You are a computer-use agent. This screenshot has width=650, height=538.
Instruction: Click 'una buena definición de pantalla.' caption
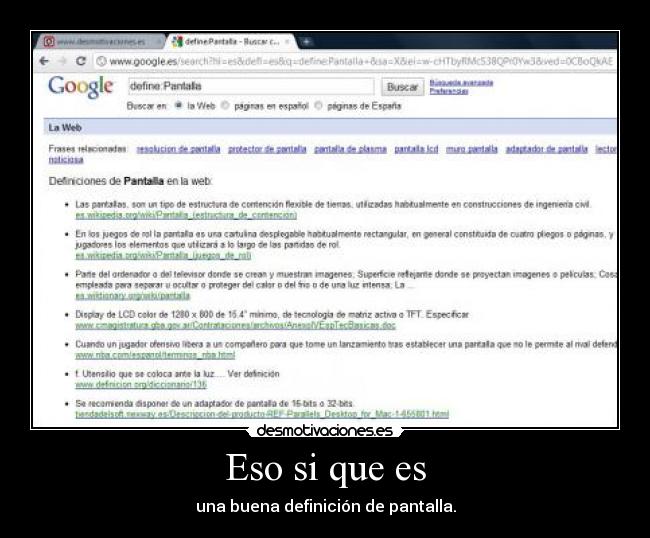point(326,506)
